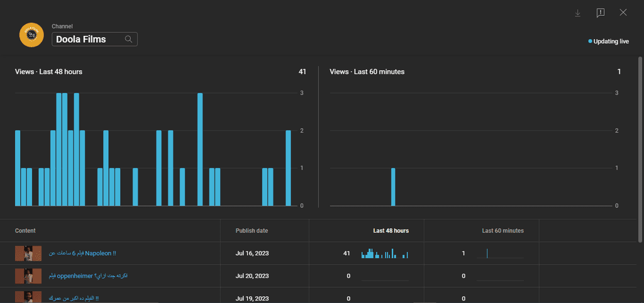The height and width of the screenshot is (303, 644).
Task: Click the Jul 20, 2023 publish date
Action: [252, 276]
